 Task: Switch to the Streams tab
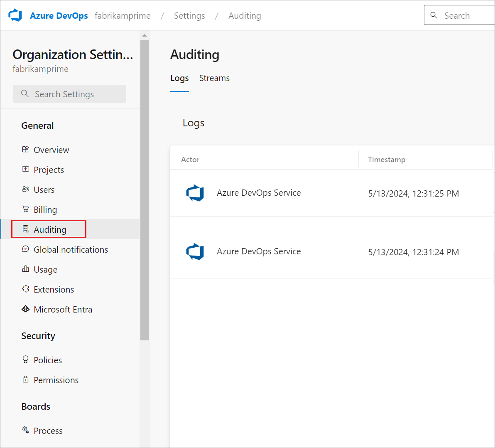point(214,78)
